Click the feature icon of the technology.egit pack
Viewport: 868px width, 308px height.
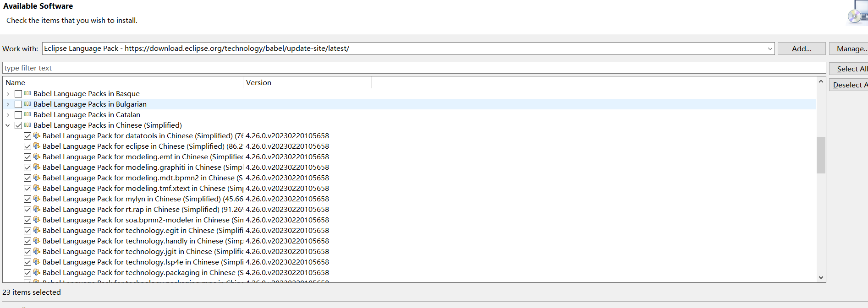(x=37, y=230)
